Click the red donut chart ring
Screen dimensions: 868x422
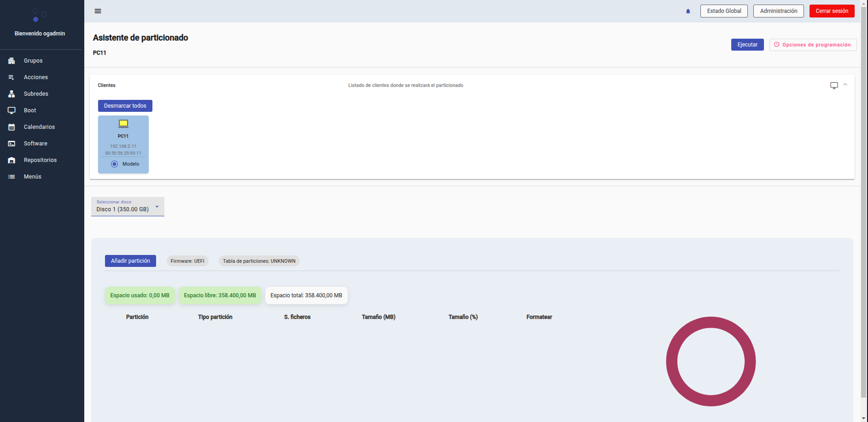coord(672,361)
